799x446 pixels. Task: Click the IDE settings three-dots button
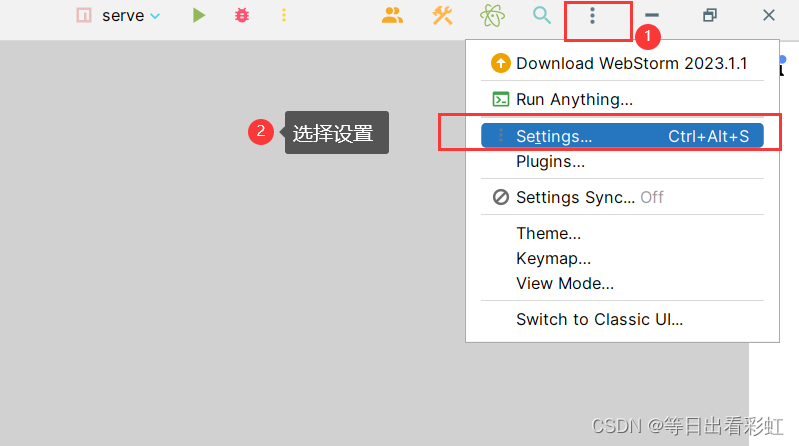(x=592, y=16)
